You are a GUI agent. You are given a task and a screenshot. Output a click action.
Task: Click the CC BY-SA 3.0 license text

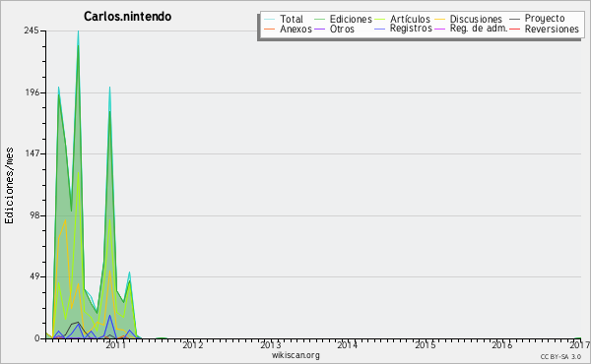point(560,356)
